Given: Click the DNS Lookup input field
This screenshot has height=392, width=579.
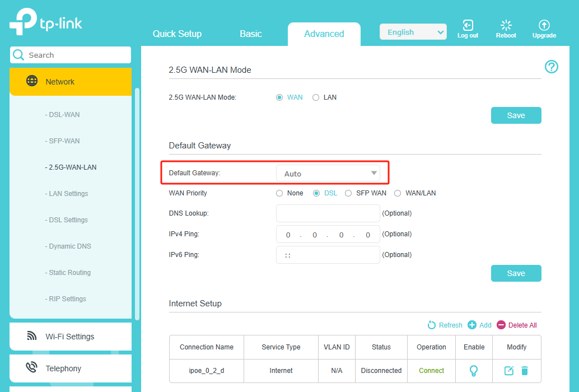Looking at the screenshot, I should pyautogui.click(x=328, y=213).
